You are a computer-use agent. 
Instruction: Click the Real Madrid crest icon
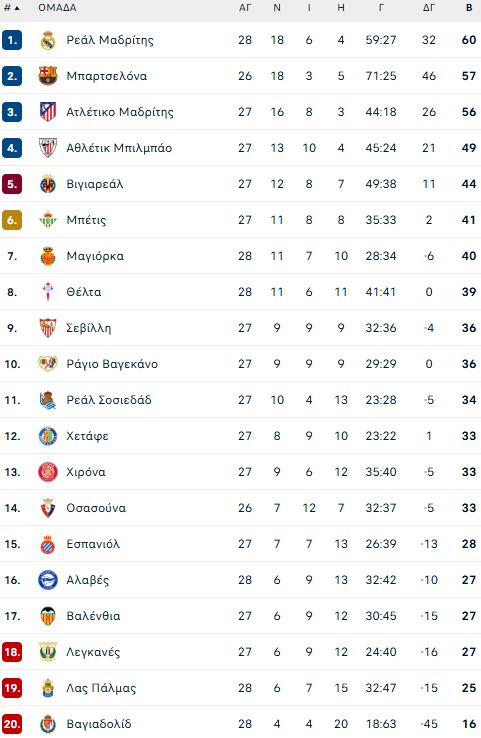48,40
